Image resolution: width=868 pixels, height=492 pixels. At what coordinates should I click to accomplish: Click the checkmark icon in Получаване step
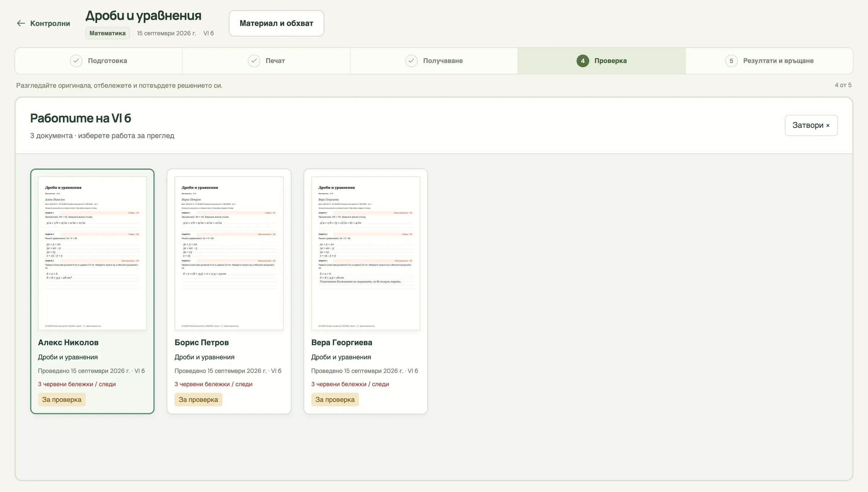coord(411,61)
